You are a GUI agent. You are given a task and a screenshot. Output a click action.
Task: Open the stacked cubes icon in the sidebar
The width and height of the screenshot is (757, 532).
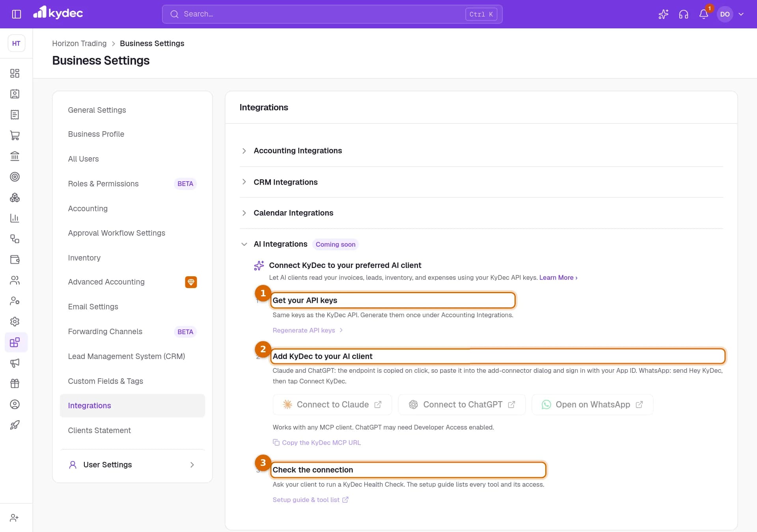15,197
